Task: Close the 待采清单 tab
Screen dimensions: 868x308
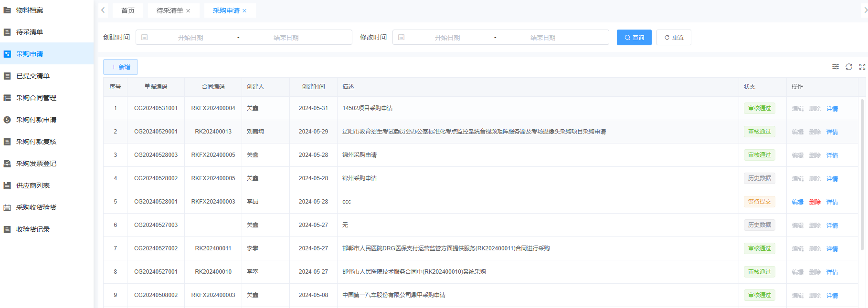Action: pos(188,11)
